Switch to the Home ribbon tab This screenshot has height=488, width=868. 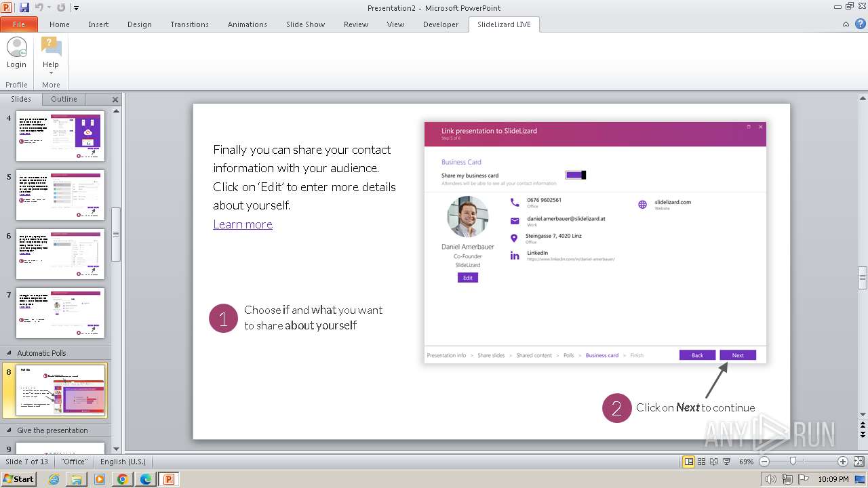60,24
